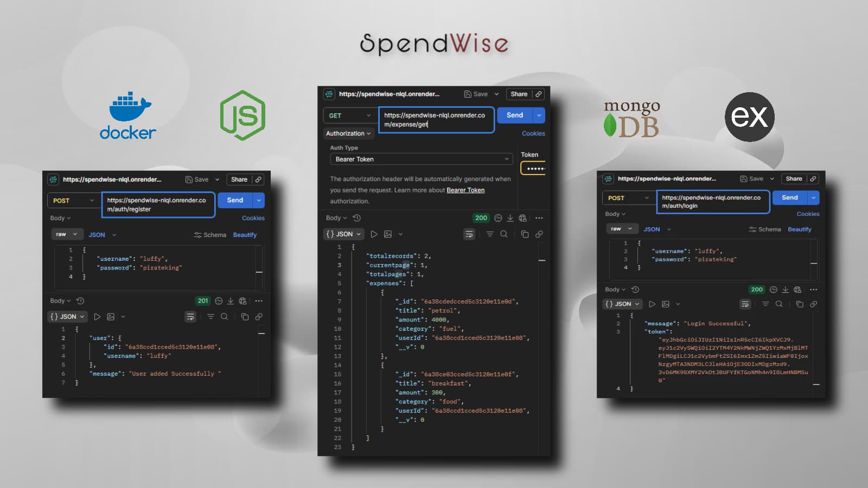Screen dimensions: 868x488
Task: Copy the expense/get response to the clipboard
Action: (525, 234)
